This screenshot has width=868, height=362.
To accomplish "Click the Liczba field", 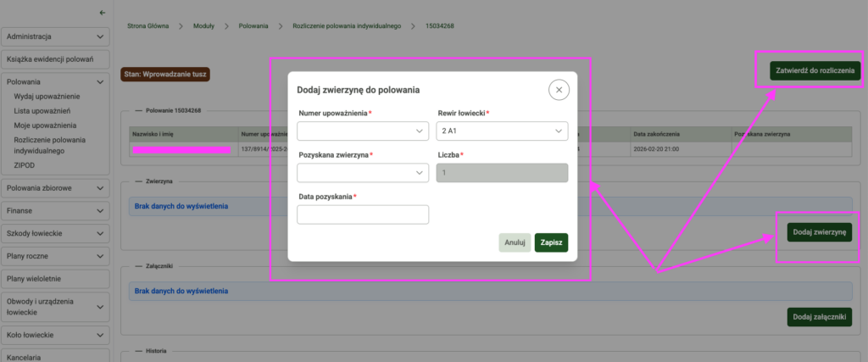I will pyautogui.click(x=502, y=173).
